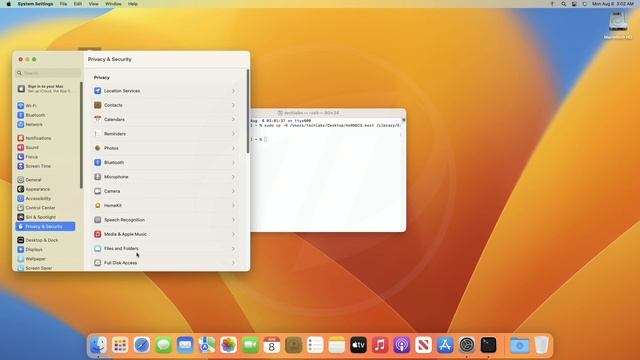Launch Apple TV from the Dock
The width and height of the screenshot is (640, 360).
358,345
